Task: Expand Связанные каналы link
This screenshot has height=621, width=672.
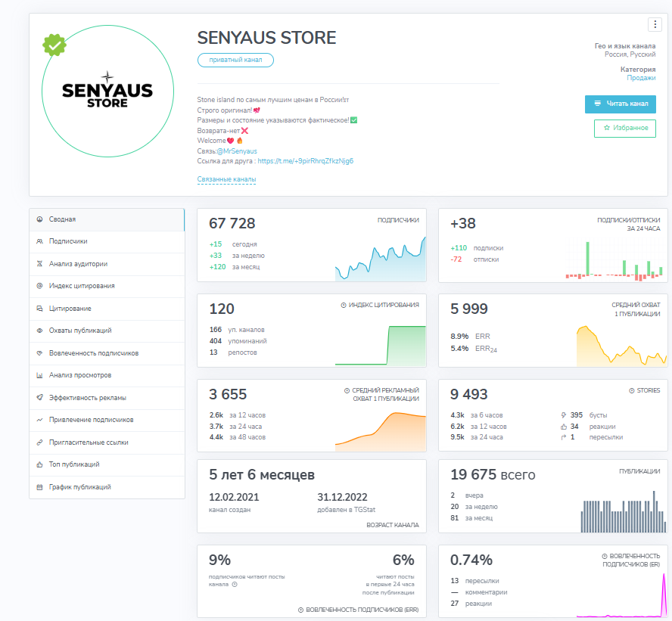Action: pyautogui.click(x=226, y=179)
